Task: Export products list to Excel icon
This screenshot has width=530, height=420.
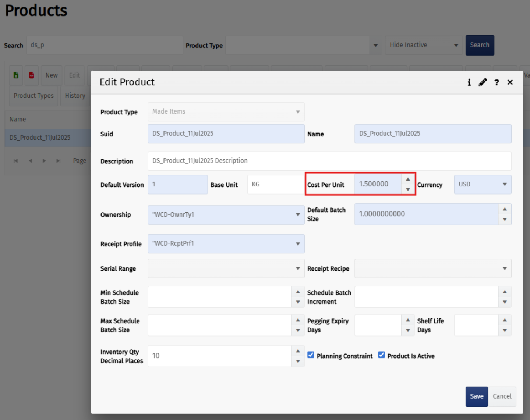Action: pos(16,75)
